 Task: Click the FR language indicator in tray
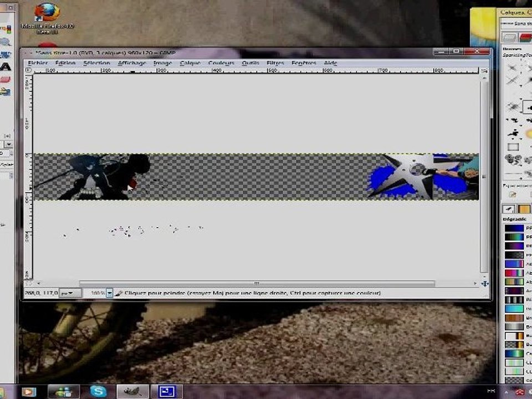(x=491, y=391)
